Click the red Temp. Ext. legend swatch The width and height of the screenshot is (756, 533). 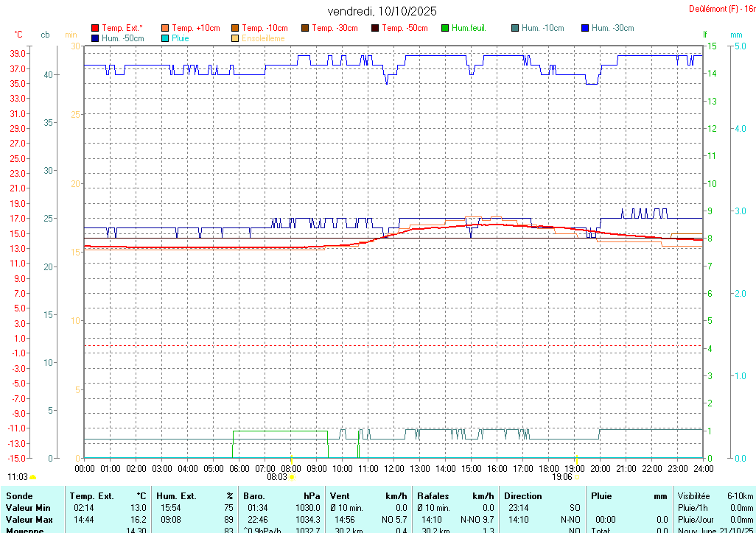95,28
